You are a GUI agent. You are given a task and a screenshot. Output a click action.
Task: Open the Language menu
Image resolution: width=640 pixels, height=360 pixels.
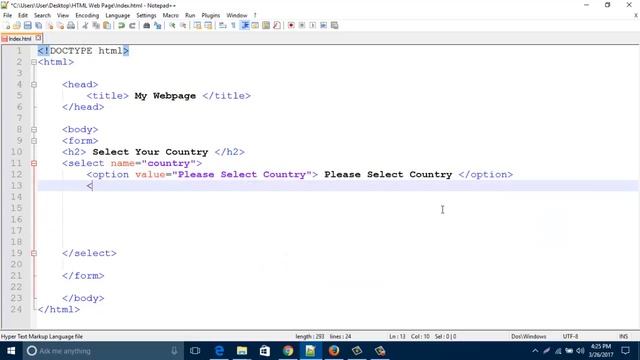tap(118, 15)
